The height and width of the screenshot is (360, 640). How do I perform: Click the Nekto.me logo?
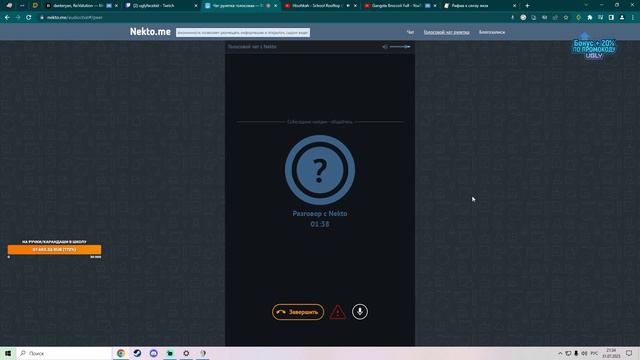tap(150, 32)
